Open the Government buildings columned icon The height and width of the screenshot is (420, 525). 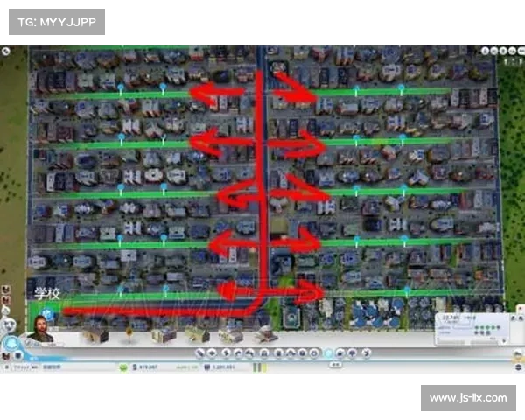tap(264, 353)
